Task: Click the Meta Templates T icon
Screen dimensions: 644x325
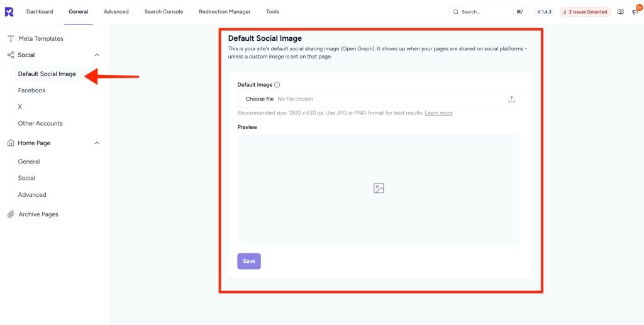Action: [x=11, y=38]
